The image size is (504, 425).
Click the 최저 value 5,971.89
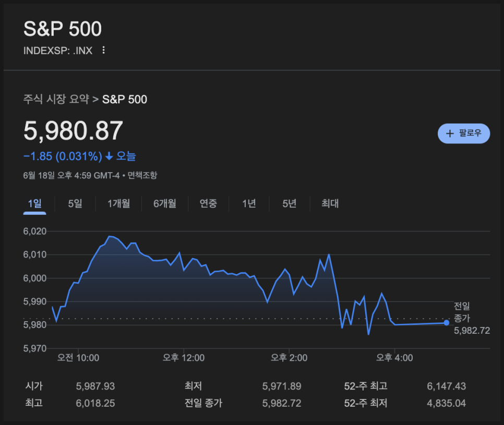pos(282,386)
